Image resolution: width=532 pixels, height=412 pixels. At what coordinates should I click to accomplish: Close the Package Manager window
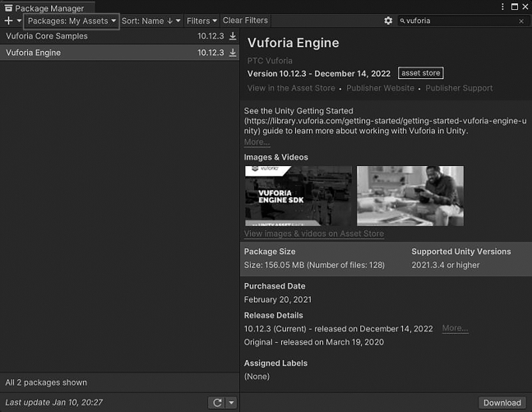[x=525, y=7]
